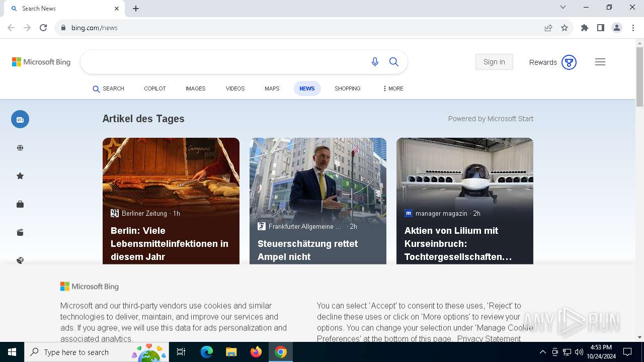
Task: Click the Windows taskbar search box
Action: click(97, 352)
